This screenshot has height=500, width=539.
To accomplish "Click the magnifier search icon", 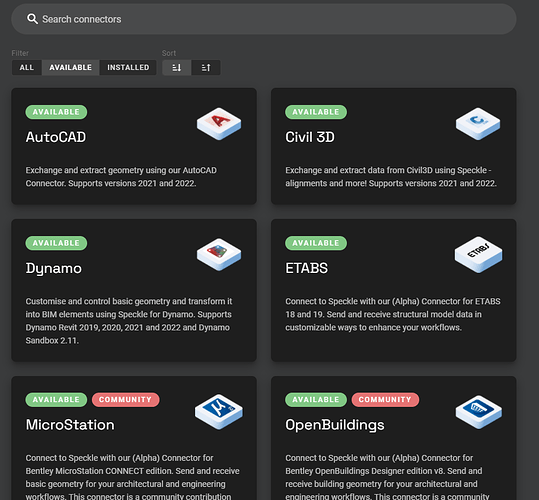I will [x=32, y=19].
